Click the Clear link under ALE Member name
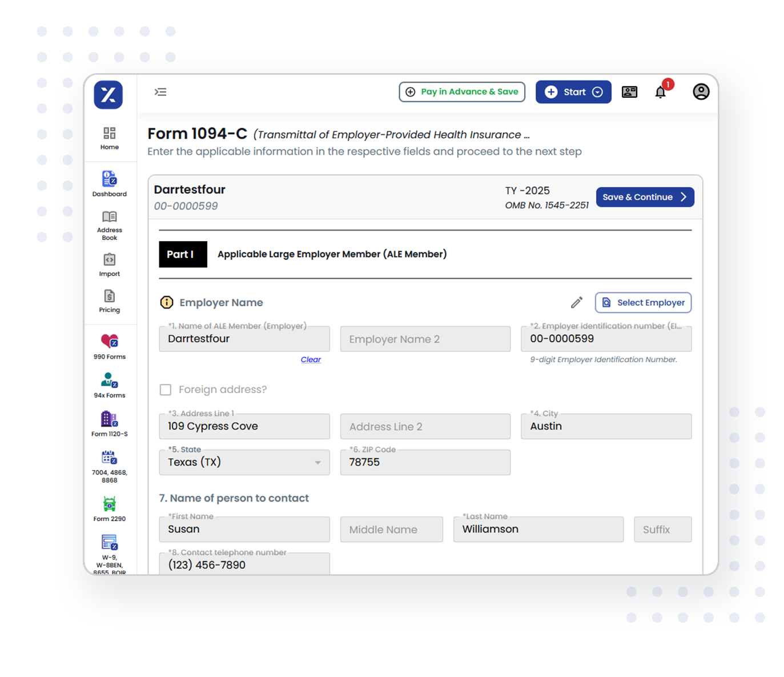Viewport: 784px width, 677px height. point(311,359)
